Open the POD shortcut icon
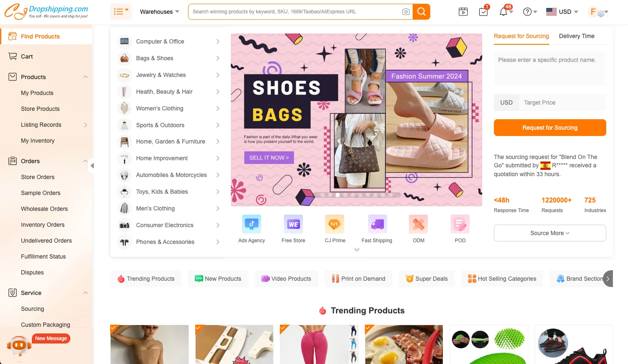Viewport: 628px width, 364px height. pyautogui.click(x=460, y=224)
